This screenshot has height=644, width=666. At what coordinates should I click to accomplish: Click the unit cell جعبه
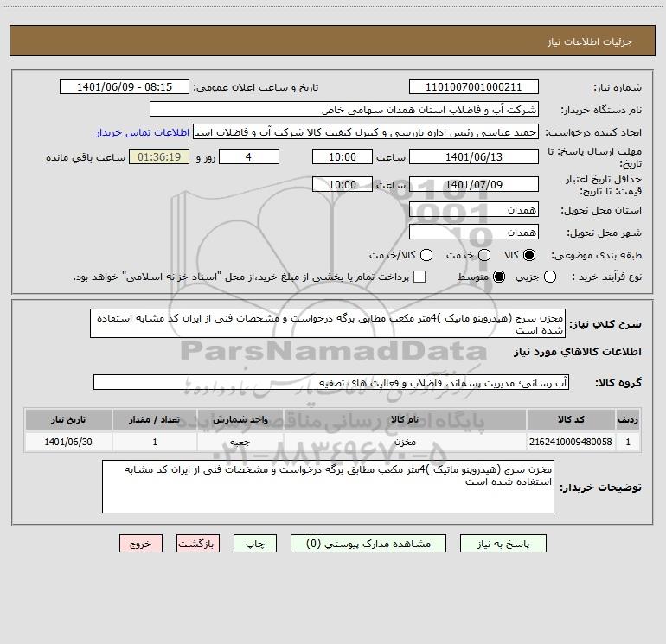tap(240, 442)
